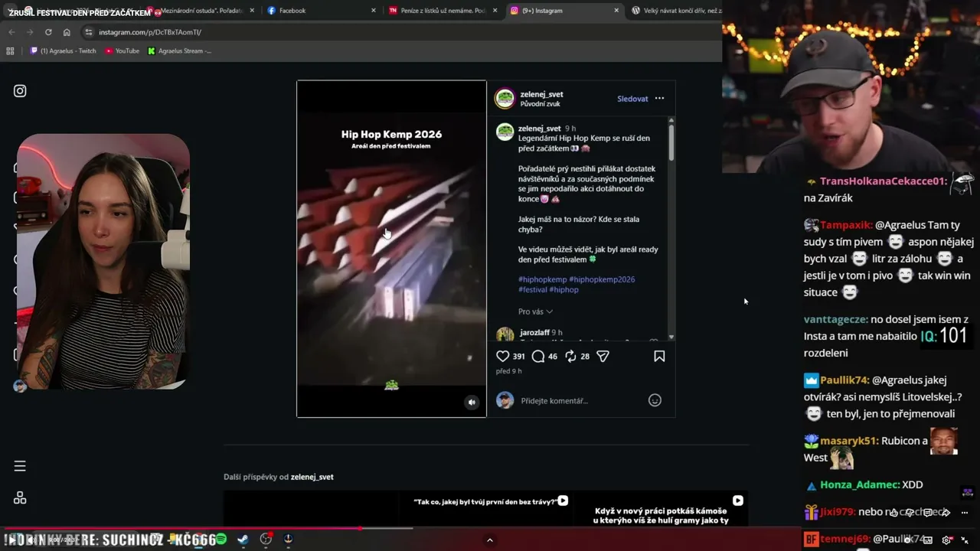Open the YouTube bookmark
The image size is (980, 551).
tap(122, 51)
